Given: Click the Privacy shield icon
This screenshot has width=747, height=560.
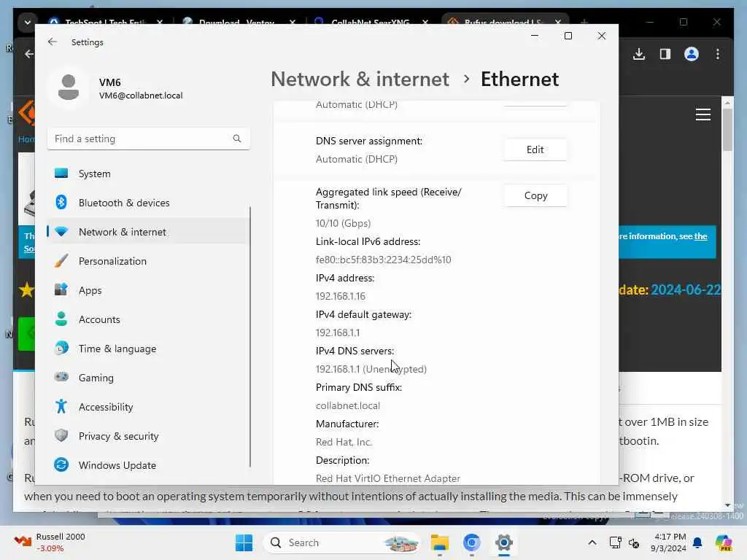Looking at the screenshot, I should tap(61, 435).
